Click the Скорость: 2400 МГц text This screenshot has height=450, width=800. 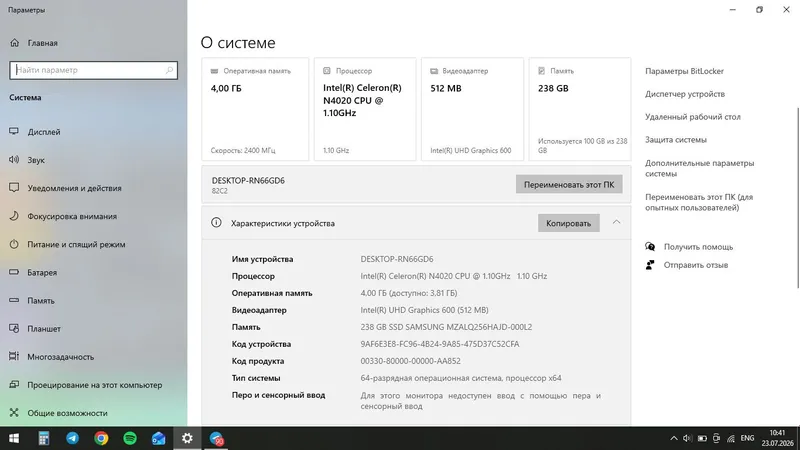[243, 151]
